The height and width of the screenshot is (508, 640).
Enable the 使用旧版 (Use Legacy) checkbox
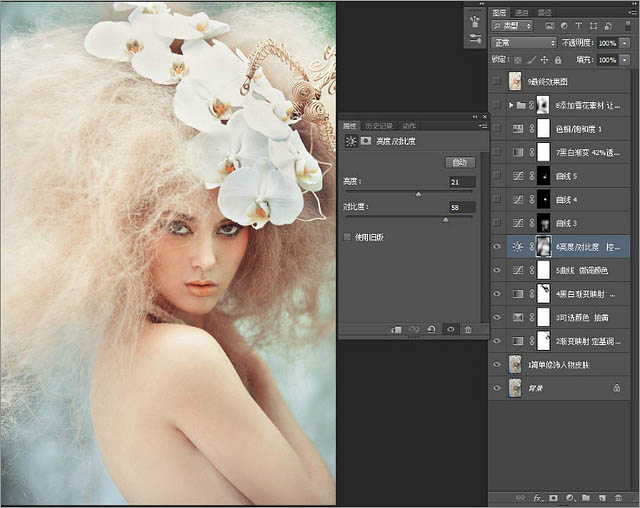coord(347,237)
